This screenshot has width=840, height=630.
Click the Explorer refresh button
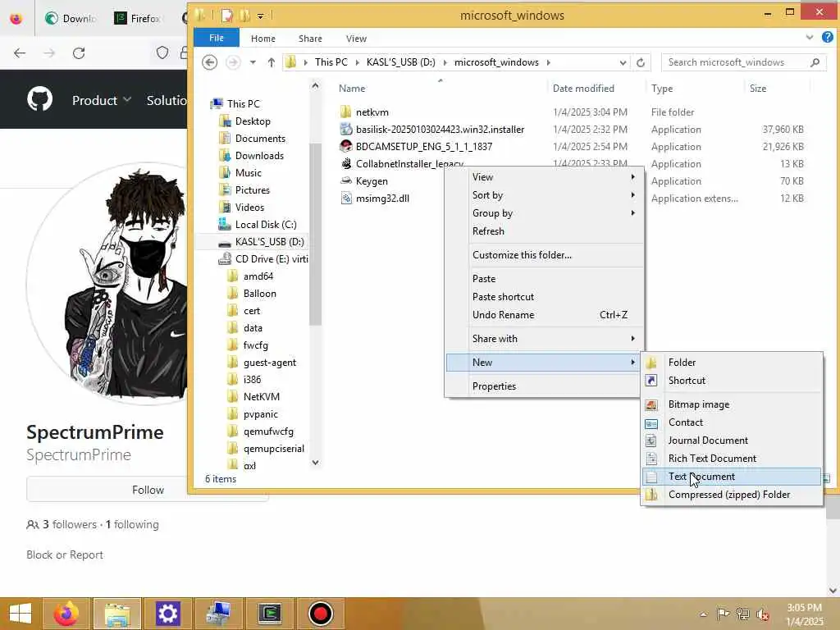641,62
